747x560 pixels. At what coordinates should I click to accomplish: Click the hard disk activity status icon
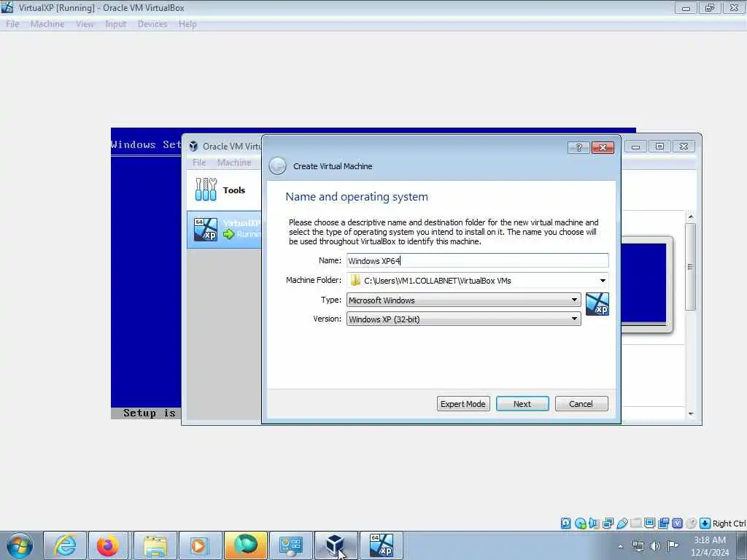565,524
